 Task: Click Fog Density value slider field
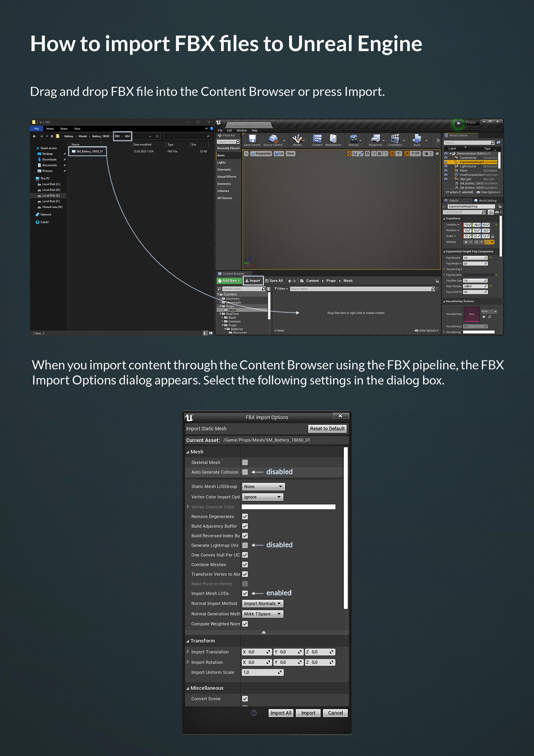point(475,258)
